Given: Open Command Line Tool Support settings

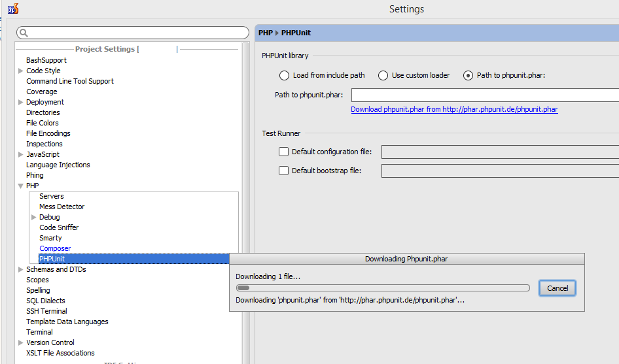Looking at the screenshot, I should [70, 81].
